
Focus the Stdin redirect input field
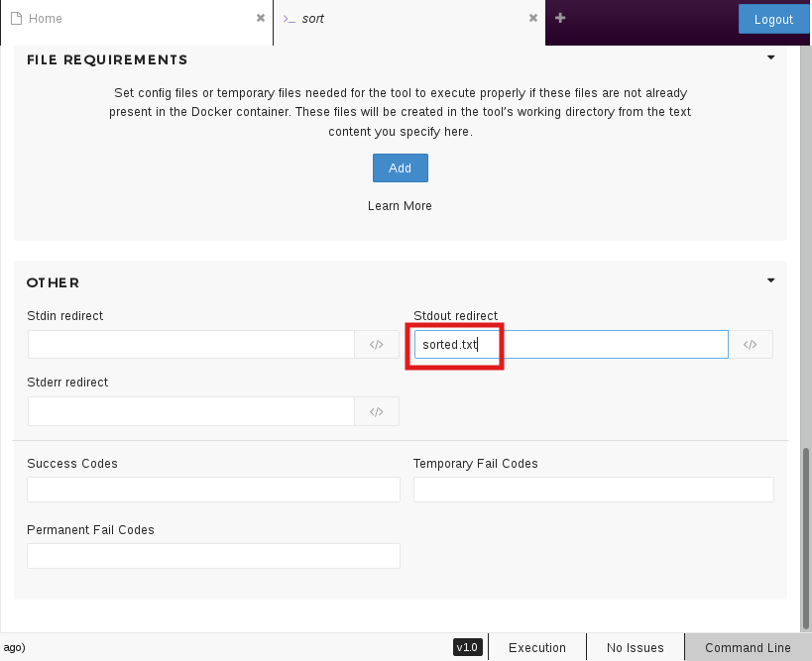tap(190, 345)
